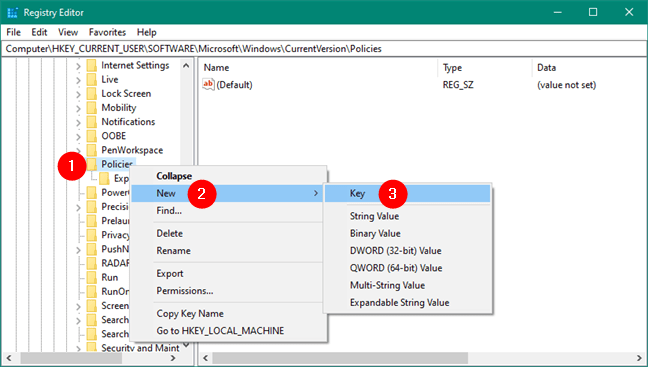The height and width of the screenshot is (367, 648).
Task: Open the New submenu
Action: 227,193
